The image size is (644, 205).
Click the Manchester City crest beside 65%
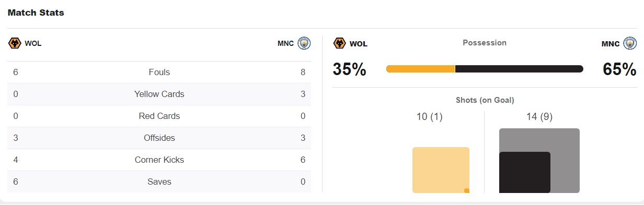point(630,43)
